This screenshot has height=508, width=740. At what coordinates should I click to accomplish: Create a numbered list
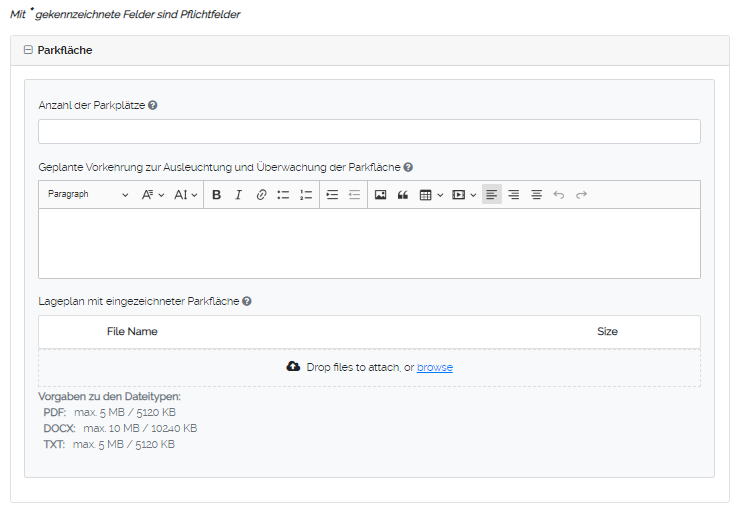(306, 195)
